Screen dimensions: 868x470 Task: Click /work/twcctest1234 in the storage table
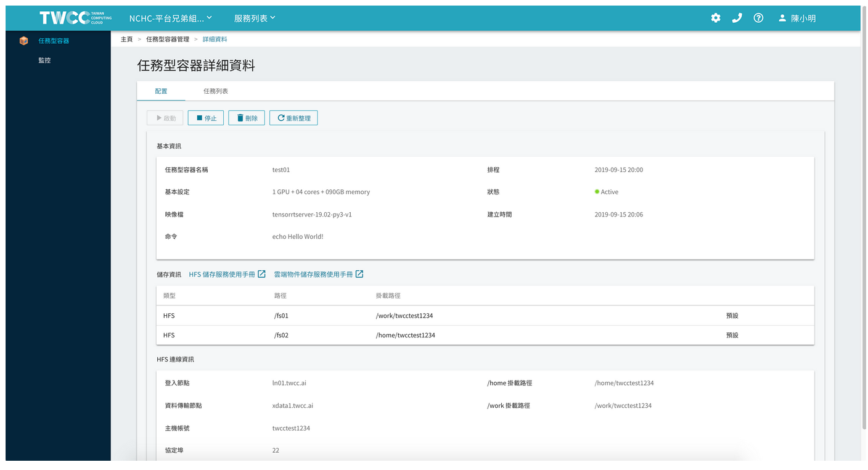404,315
